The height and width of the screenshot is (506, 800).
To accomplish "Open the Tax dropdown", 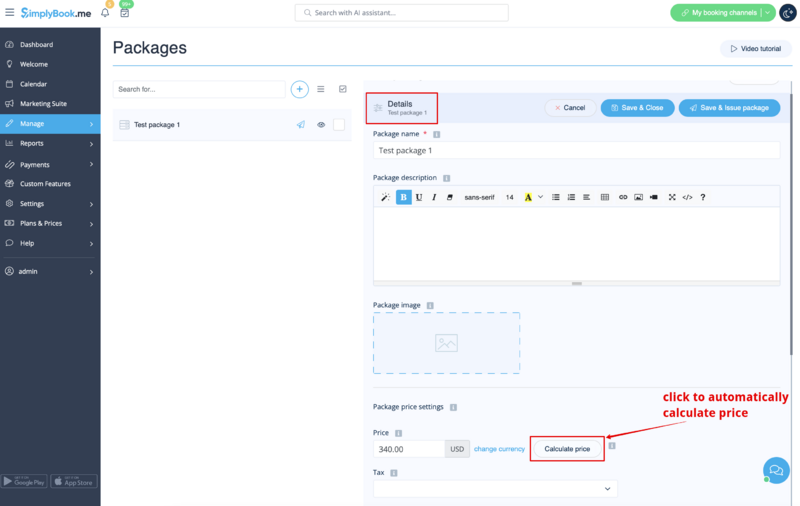I will click(x=495, y=489).
